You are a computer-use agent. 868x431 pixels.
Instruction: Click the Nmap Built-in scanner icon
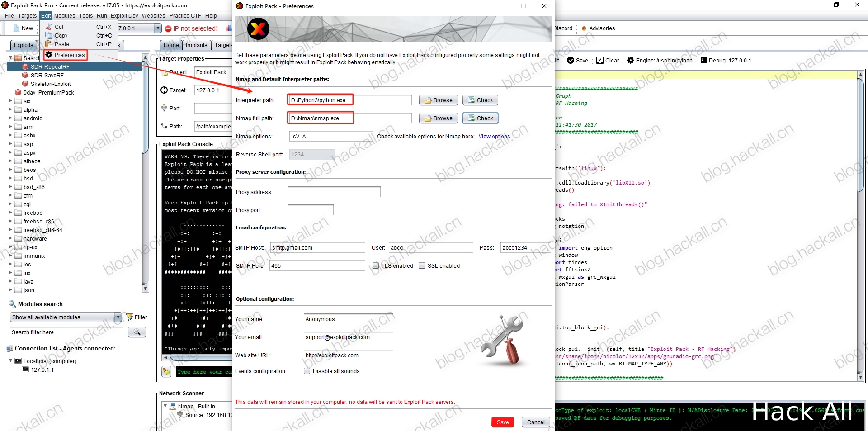(173, 406)
